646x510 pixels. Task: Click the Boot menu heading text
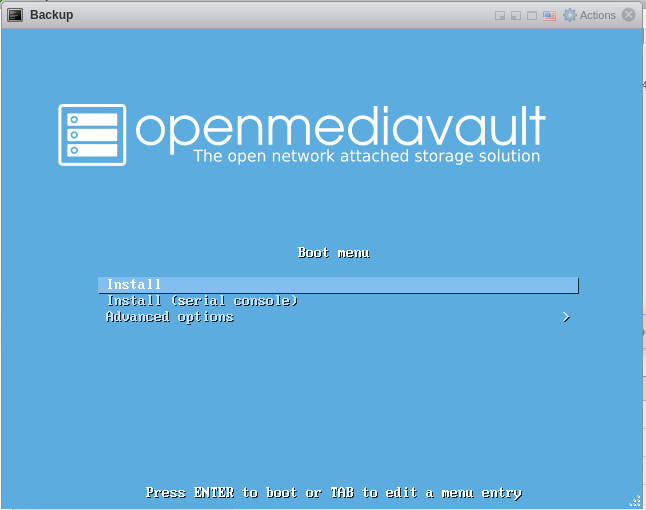point(334,253)
